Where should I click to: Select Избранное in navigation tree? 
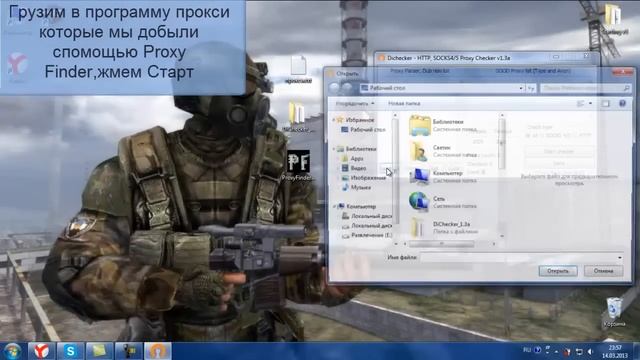(x=360, y=120)
